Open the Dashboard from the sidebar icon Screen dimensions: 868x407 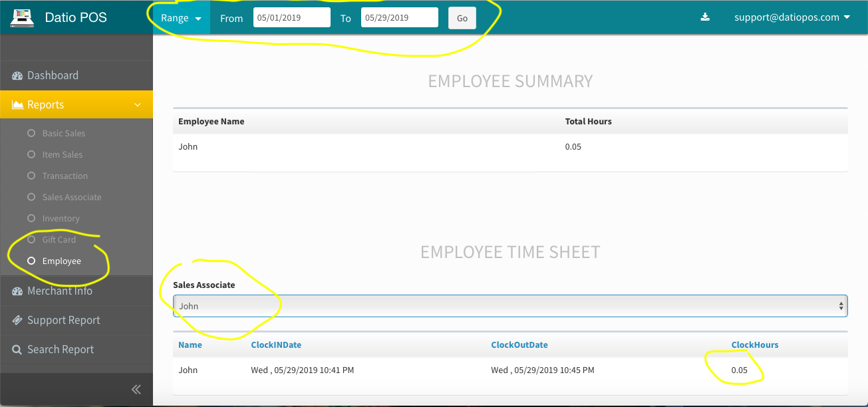pos(17,75)
